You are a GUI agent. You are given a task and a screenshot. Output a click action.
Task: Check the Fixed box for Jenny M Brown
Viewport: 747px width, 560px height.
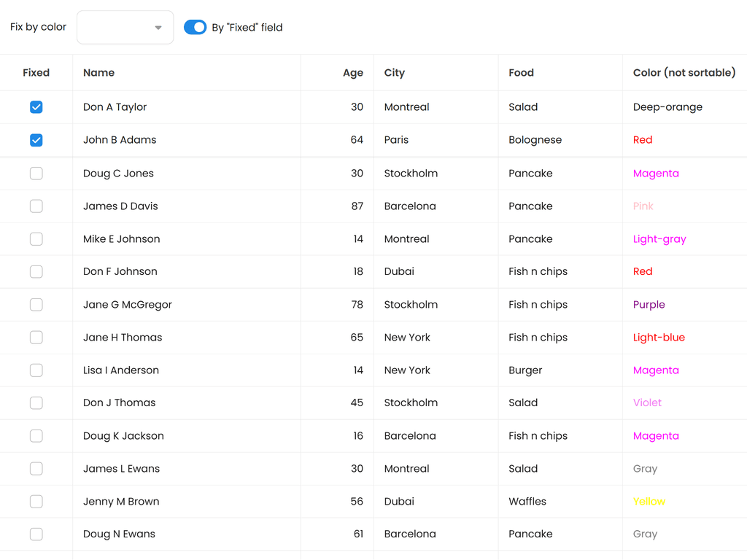pos(36,502)
